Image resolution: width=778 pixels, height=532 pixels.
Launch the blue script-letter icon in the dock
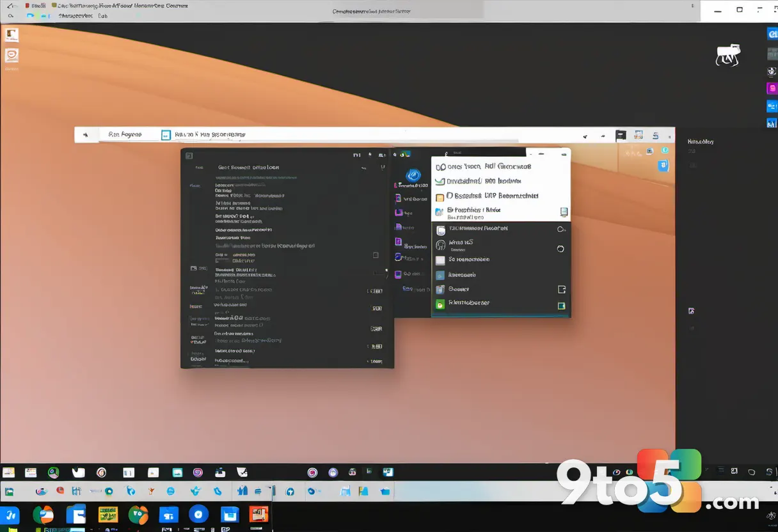click(10, 515)
